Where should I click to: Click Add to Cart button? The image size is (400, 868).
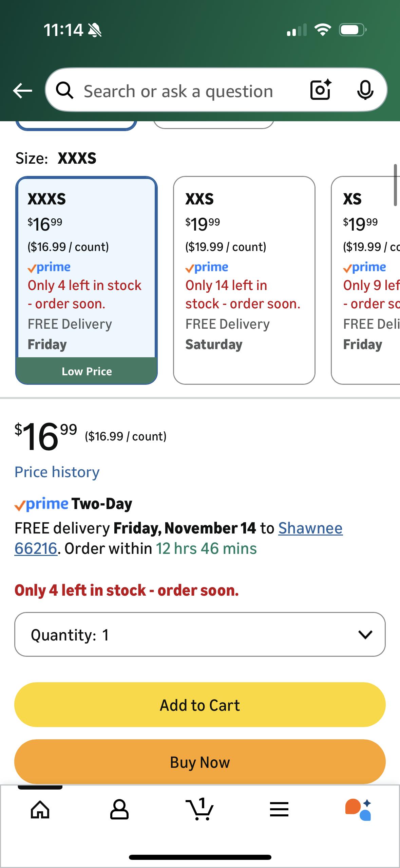coord(200,705)
